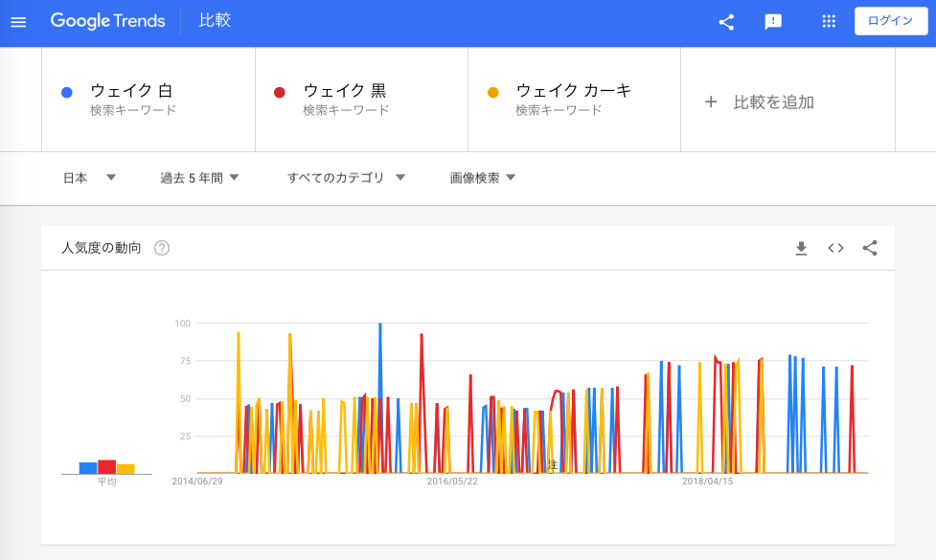Download the interest over time chart data
936x560 pixels.
pyautogui.click(x=801, y=248)
